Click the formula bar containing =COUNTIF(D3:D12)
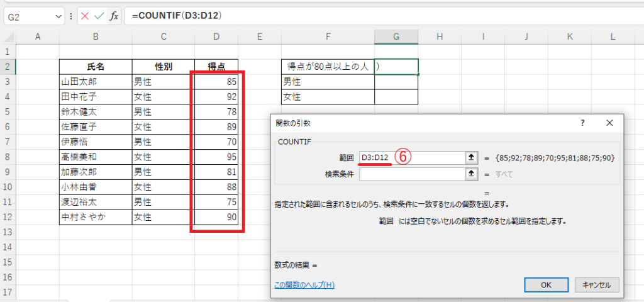This screenshot has height=302, width=644. coord(384,16)
